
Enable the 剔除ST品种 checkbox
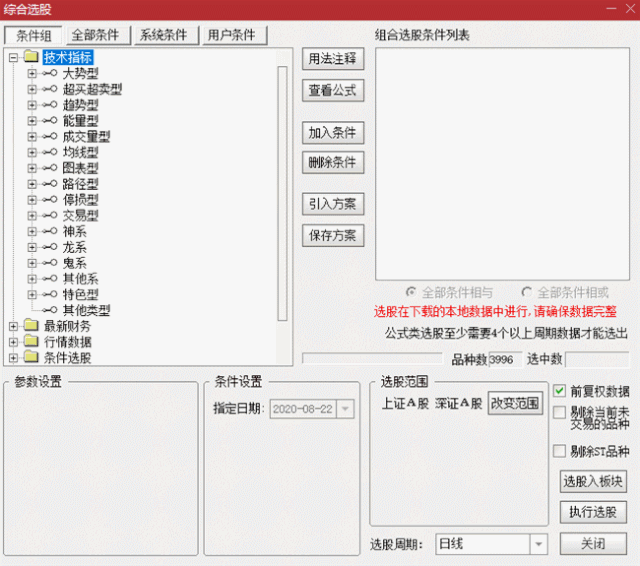tap(559, 451)
